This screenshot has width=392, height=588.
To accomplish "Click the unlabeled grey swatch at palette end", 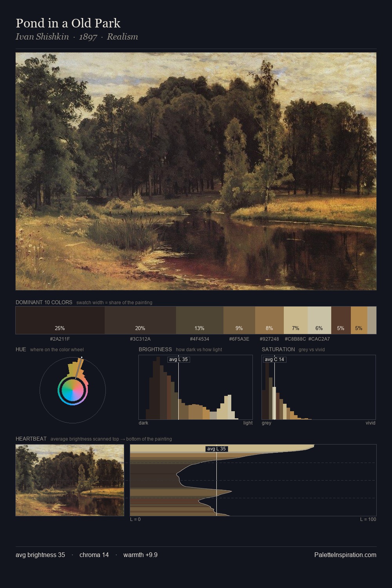I will 372,320.
